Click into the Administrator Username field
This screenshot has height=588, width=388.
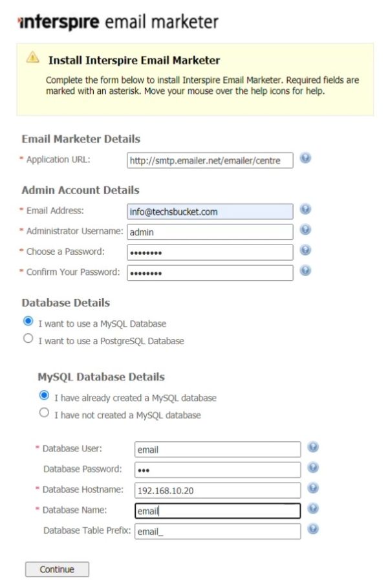point(210,232)
